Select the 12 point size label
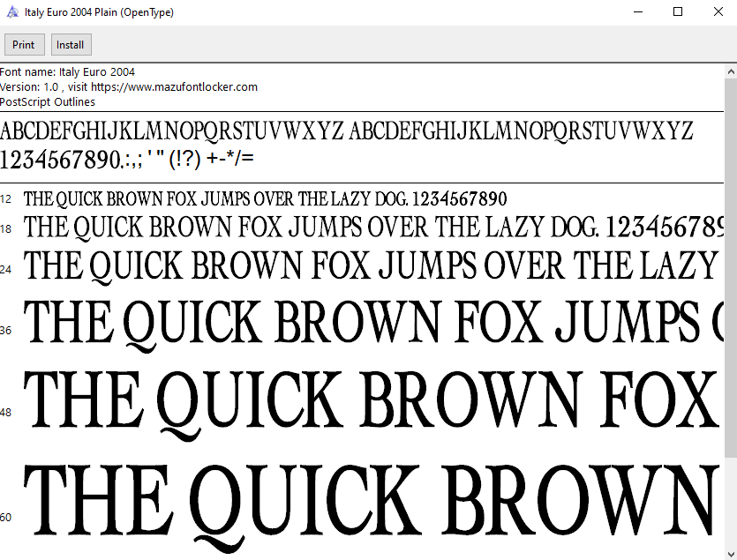737x560 pixels. 6,199
